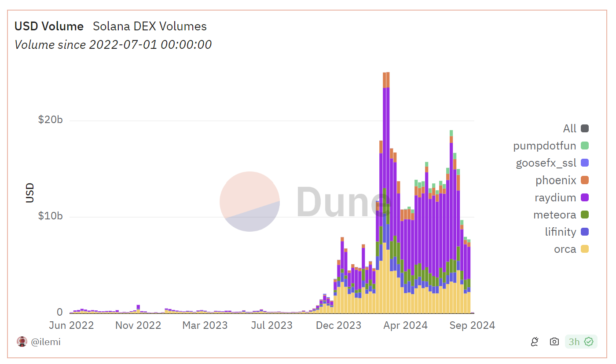
Task: Toggle meteora series in legend
Action: (x=561, y=215)
